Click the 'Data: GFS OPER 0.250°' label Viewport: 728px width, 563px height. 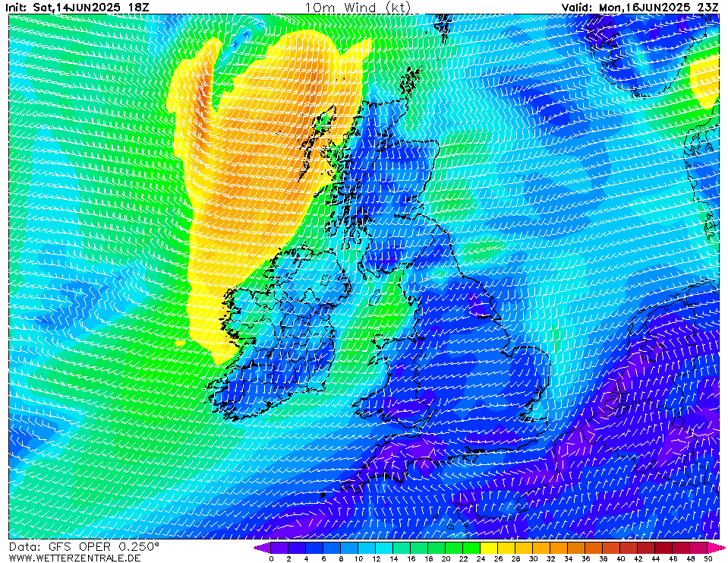[84, 546]
